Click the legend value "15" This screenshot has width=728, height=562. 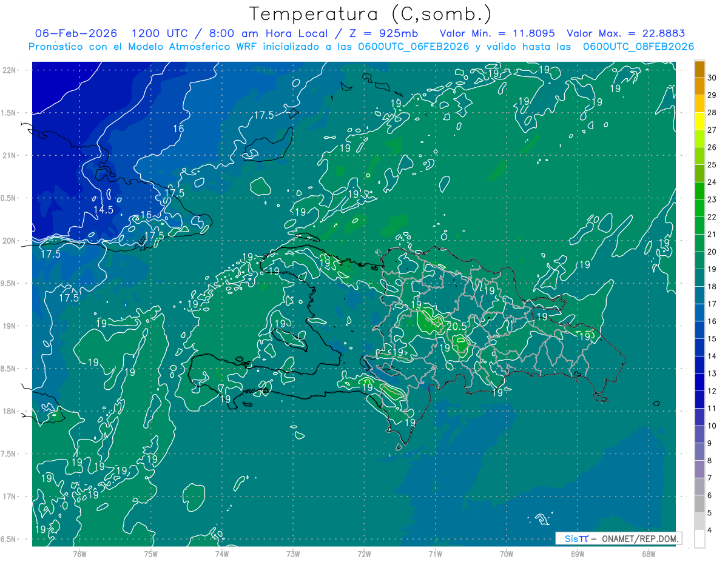pos(712,339)
